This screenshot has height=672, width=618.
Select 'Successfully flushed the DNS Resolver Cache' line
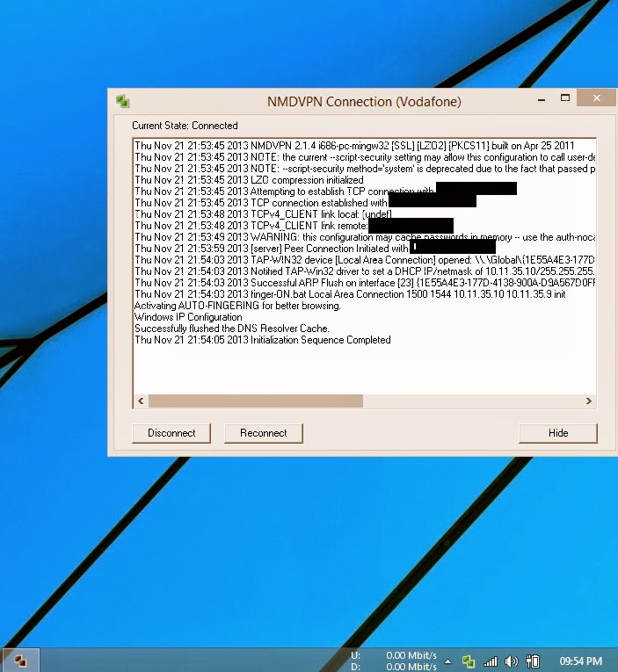point(231,329)
